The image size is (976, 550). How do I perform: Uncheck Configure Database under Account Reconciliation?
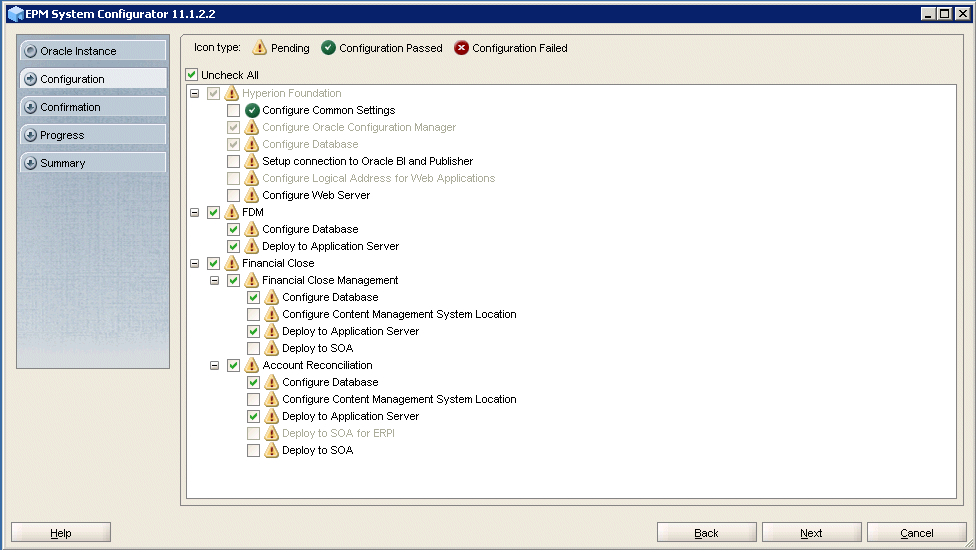pos(253,382)
